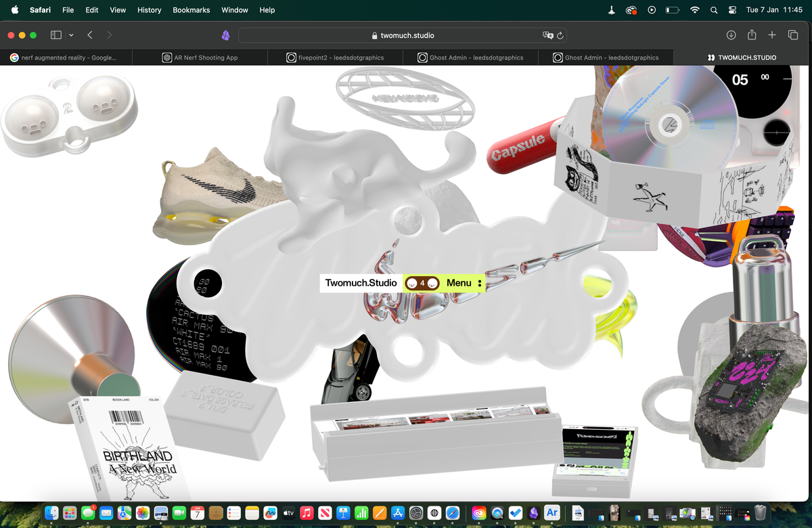Expand the sidebar tab group dropdown arrow
This screenshot has height=528, width=812.
pos(71,35)
